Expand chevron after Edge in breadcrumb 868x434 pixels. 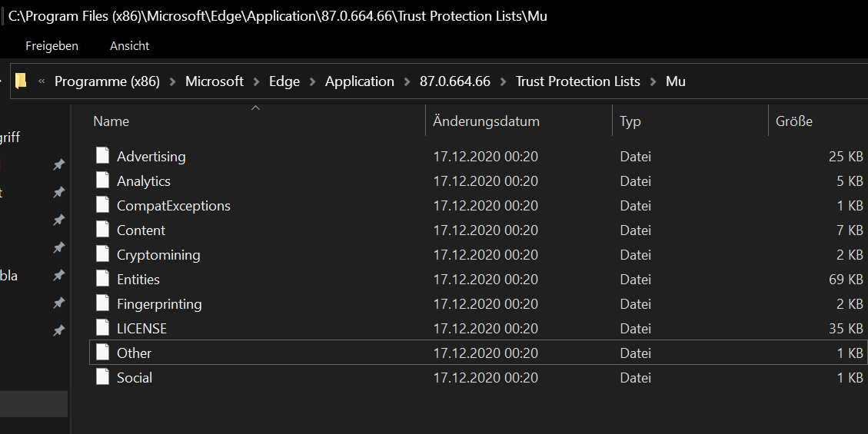312,81
